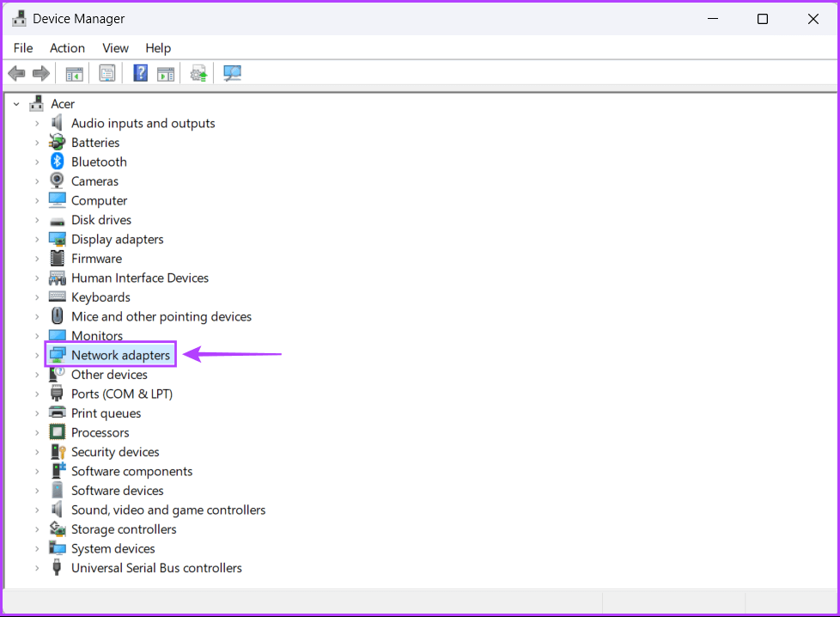The image size is (840, 617).
Task: Open Properties from the toolbar
Action: tap(107, 73)
